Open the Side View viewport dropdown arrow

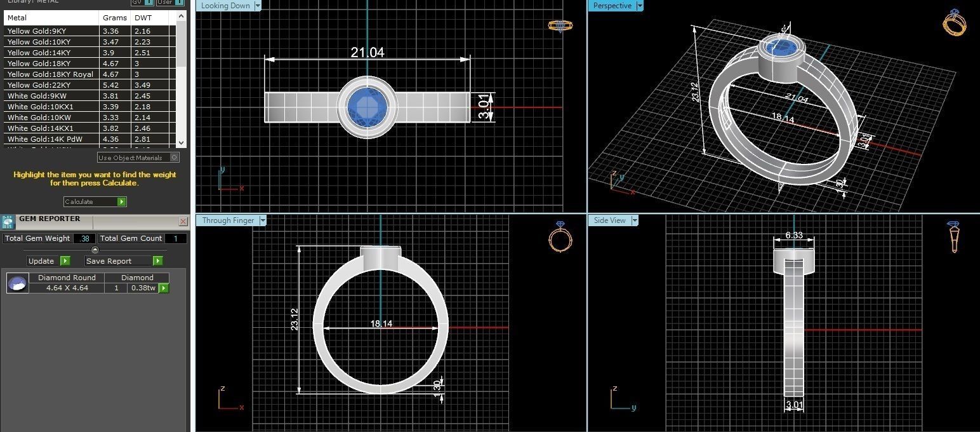(634, 220)
